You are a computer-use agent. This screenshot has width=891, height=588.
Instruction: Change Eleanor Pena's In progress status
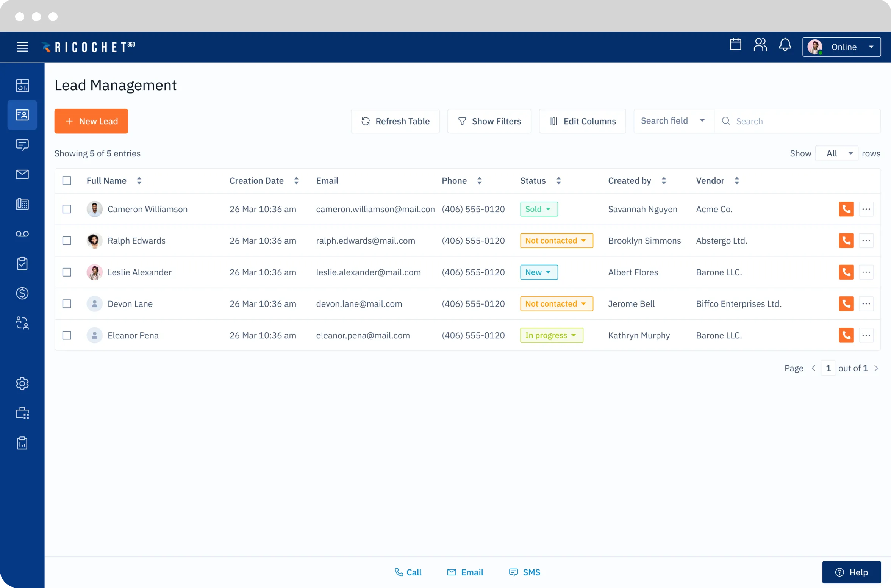click(552, 335)
